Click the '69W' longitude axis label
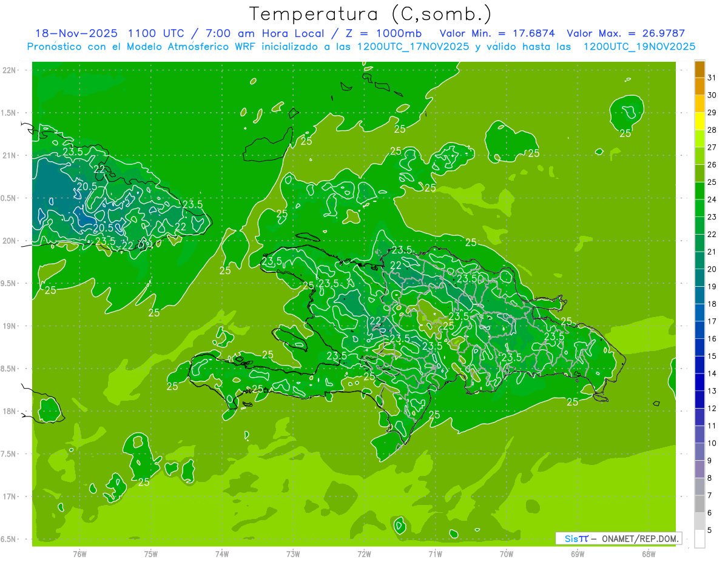The width and height of the screenshot is (728, 562). point(578,554)
